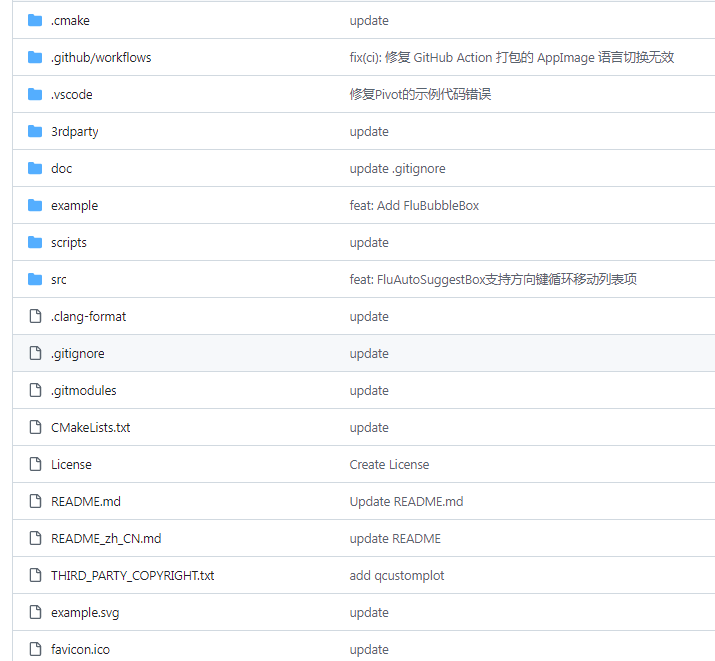The width and height of the screenshot is (715, 661).
Task: View the License file
Action: pos(71,464)
